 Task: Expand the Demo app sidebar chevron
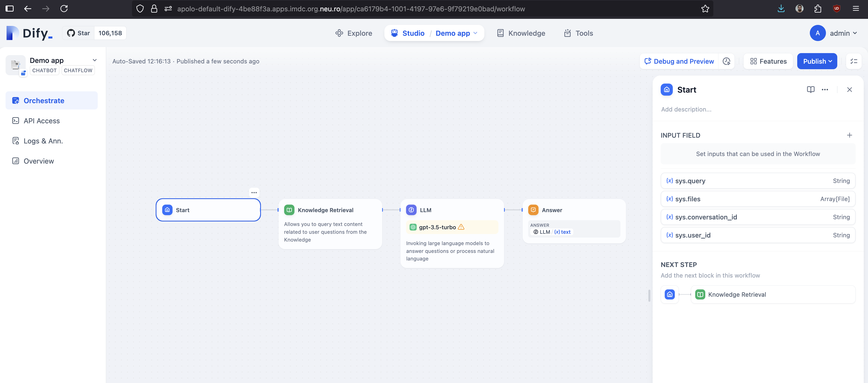click(95, 60)
